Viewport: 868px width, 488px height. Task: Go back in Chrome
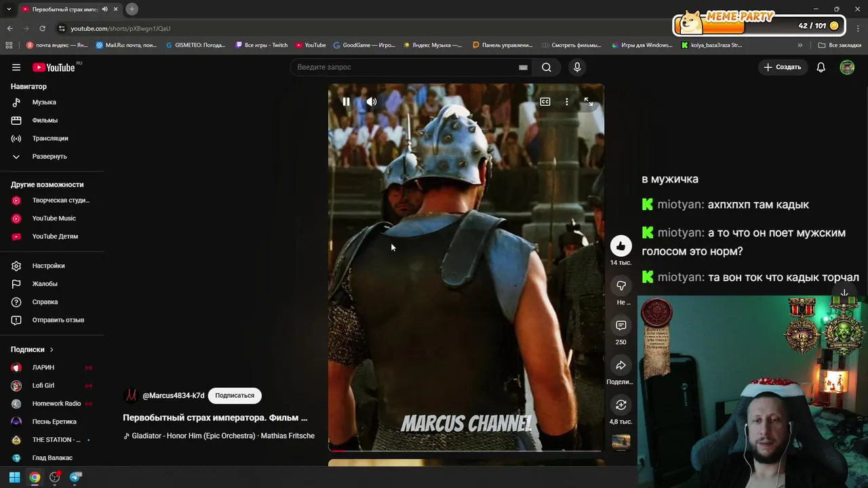(9, 28)
